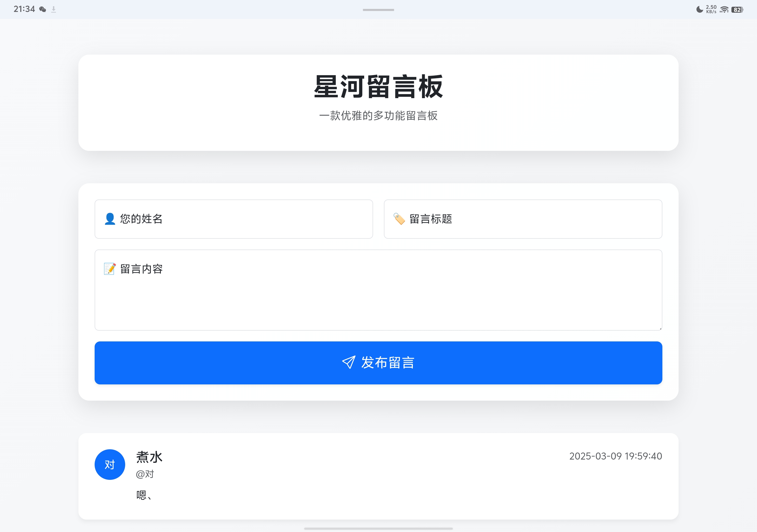Tap the battery indicator showing 82
Image resolution: width=757 pixels, height=532 pixels.
coord(737,9)
